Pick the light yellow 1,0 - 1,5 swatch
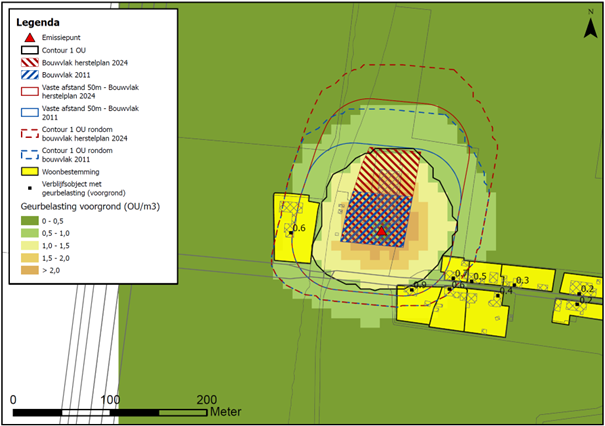This screenshot has height=426, width=605. tap(32, 245)
